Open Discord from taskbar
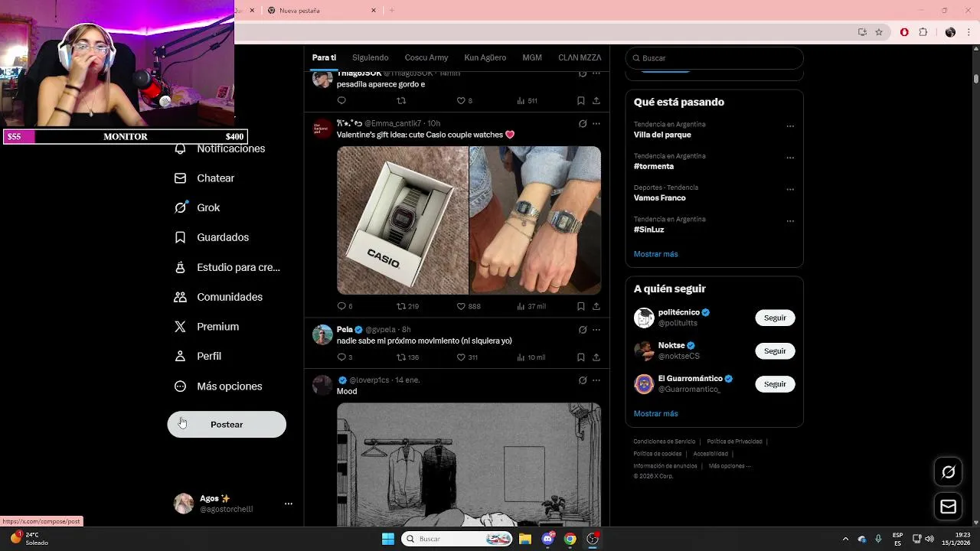 point(547,539)
